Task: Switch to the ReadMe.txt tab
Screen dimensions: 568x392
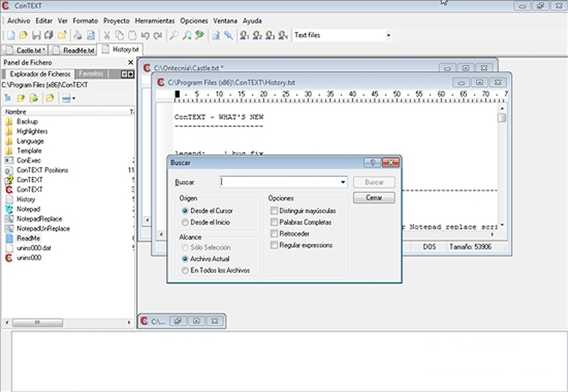Action: (74, 50)
